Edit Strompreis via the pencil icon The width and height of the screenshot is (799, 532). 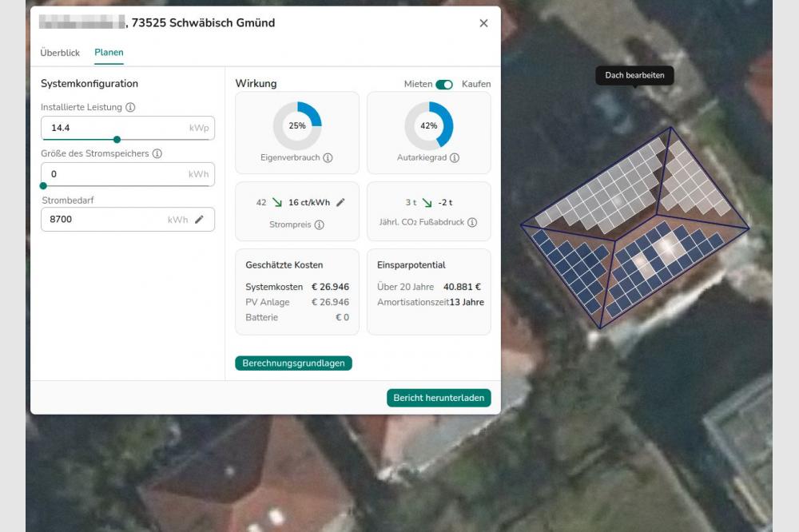[342, 202]
